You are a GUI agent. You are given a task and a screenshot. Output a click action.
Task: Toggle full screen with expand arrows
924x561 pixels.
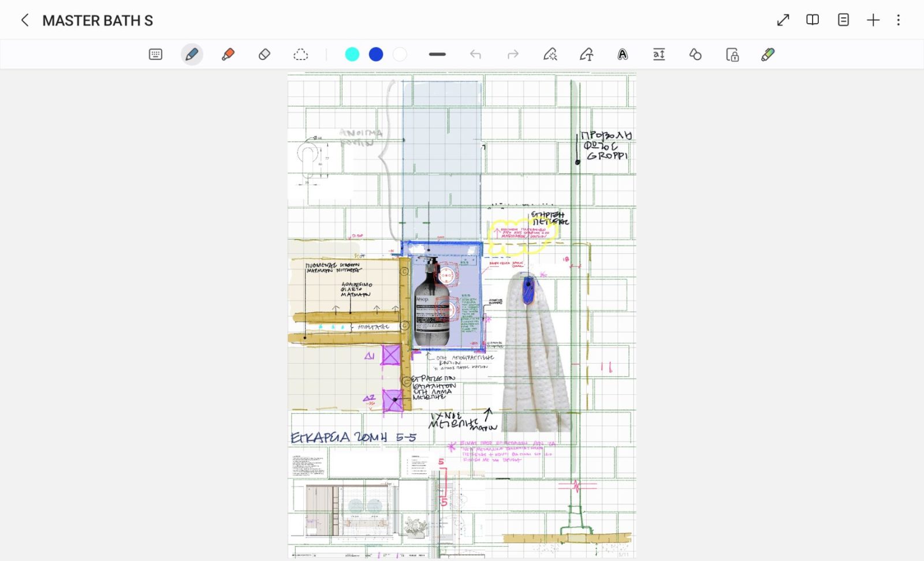coord(783,20)
